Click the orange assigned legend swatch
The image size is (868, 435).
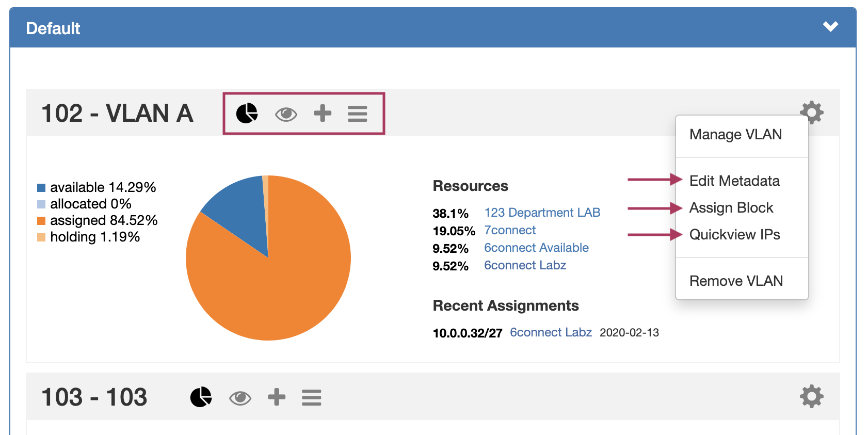[x=41, y=221]
